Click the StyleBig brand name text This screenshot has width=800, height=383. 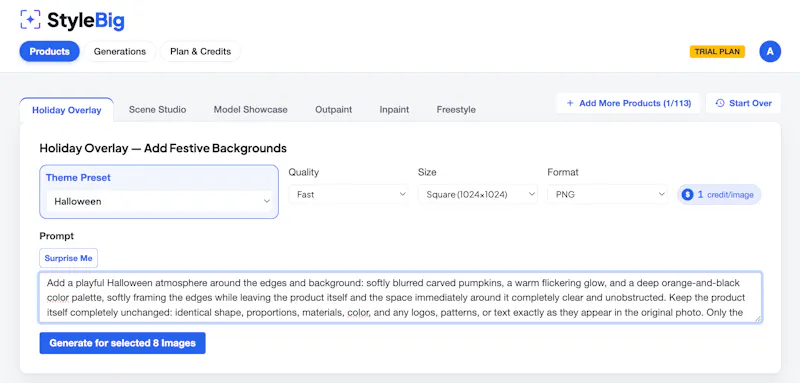click(86, 20)
